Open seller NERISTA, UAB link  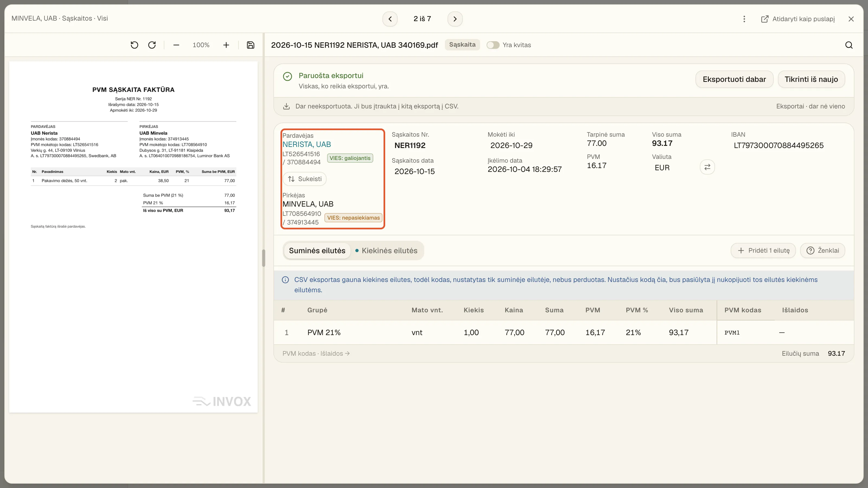click(x=307, y=145)
